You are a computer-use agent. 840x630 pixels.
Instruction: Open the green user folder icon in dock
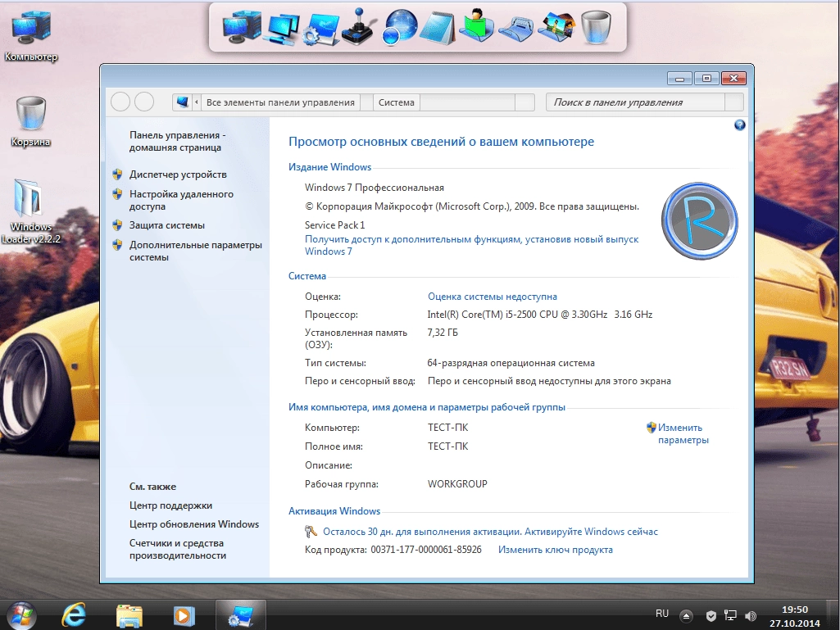476,25
